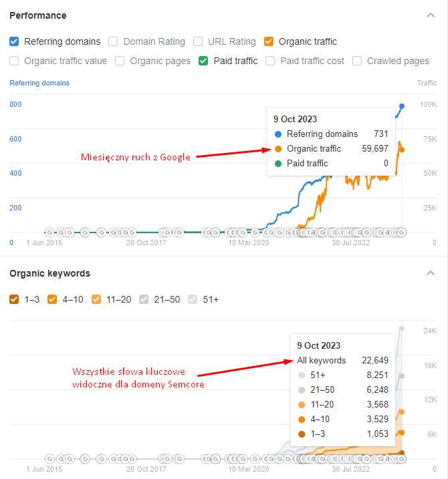
Task: Click the 21–50 6,248 tooltip row
Action: pos(343,389)
